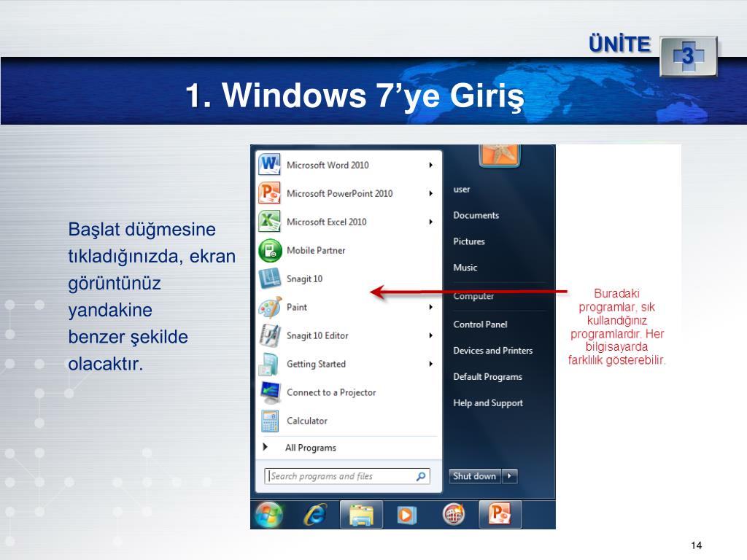The image size is (747, 560).
Task: Launch Windows Media Player from taskbar
Action: pos(406,515)
